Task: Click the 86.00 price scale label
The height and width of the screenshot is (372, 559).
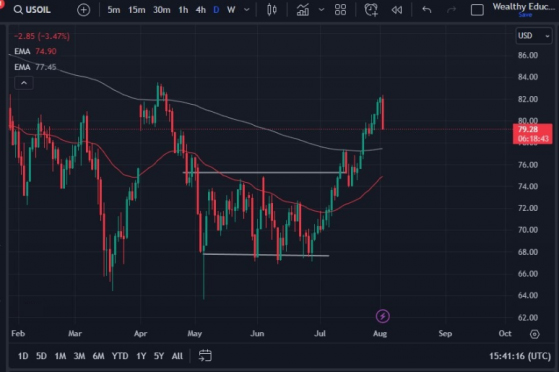Action: pyautogui.click(x=528, y=55)
